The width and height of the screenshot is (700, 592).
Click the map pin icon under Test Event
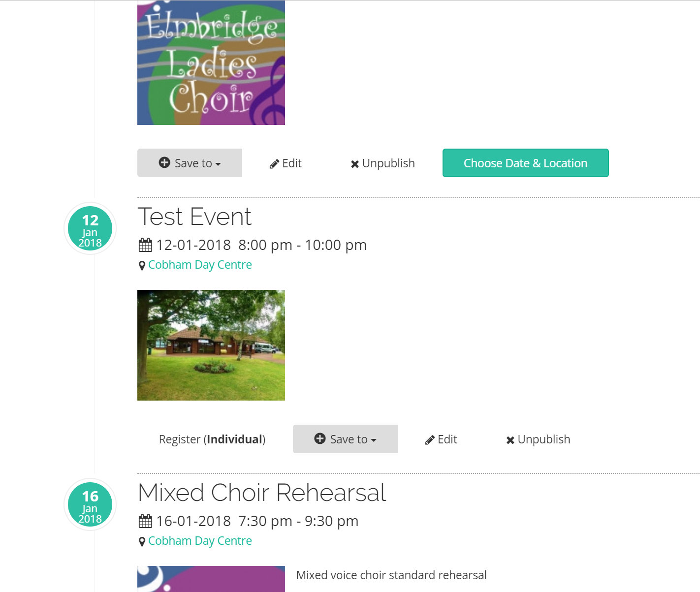pos(142,266)
